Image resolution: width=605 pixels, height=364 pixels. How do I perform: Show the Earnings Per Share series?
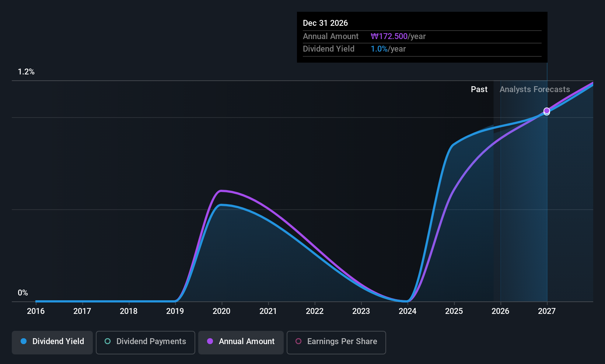336,342
